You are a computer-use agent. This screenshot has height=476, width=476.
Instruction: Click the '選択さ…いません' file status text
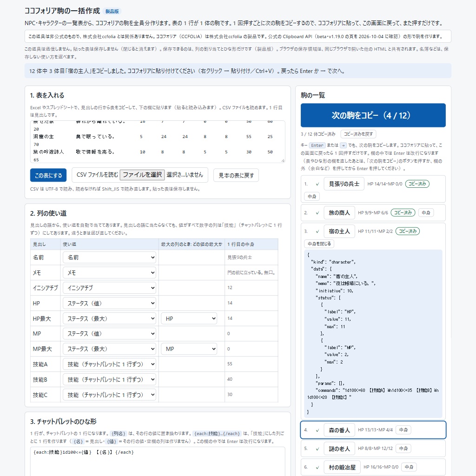click(185, 175)
